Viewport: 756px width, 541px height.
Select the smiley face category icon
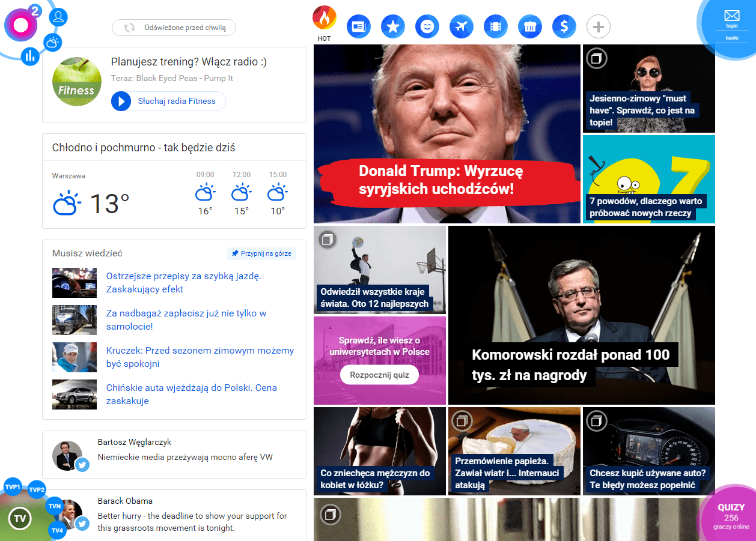[427, 26]
